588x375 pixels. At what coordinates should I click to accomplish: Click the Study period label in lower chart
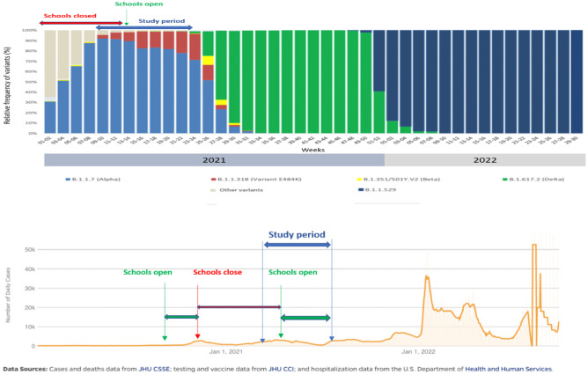click(x=297, y=235)
